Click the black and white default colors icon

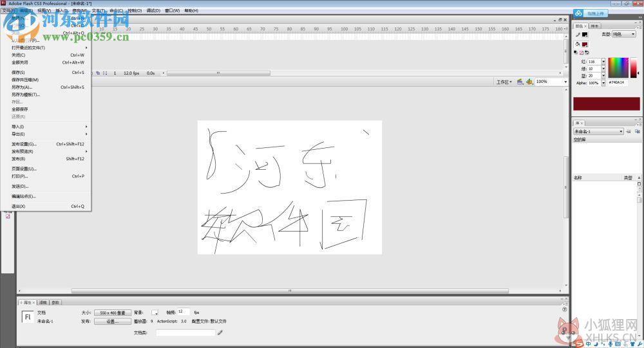pyautogui.click(x=576, y=53)
